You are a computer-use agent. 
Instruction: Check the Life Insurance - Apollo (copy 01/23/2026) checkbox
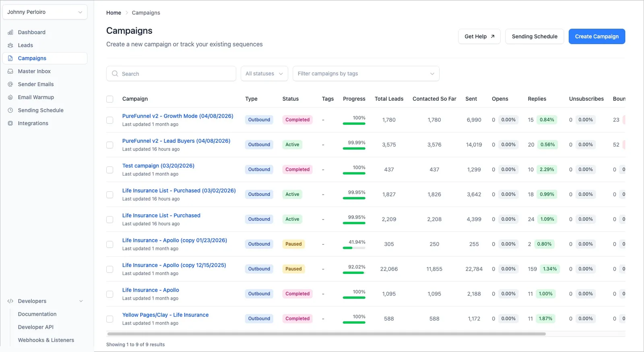point(109,244)
